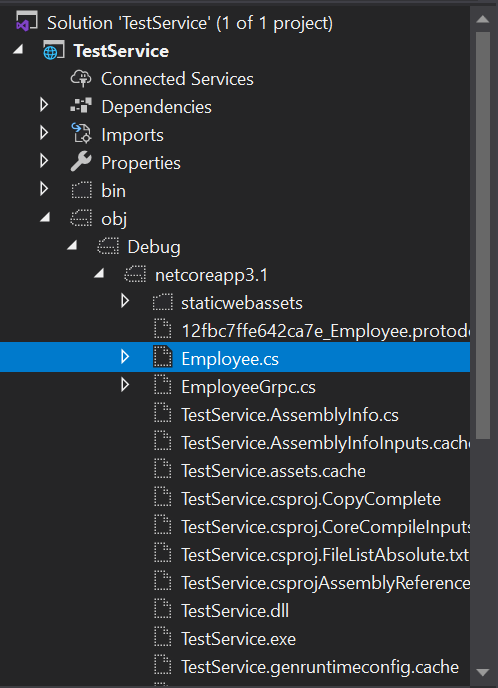The height and width of the screenshot is (688, 498).
Task: Expand the bin folder arrow
Action: coord(44,189)
